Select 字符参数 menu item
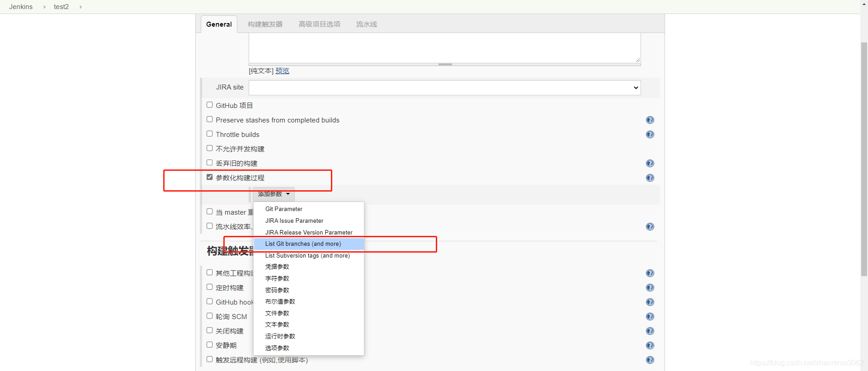The image size is (868, 371). pos(309,279)
